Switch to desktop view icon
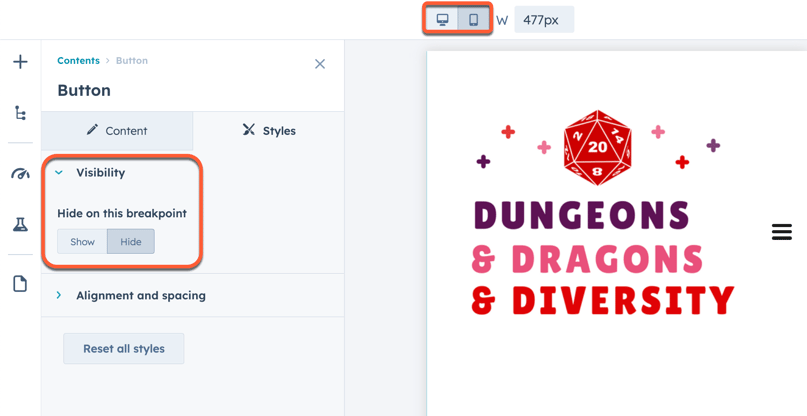The height and width of the screenshot is (416, 807). click(442, 20)
